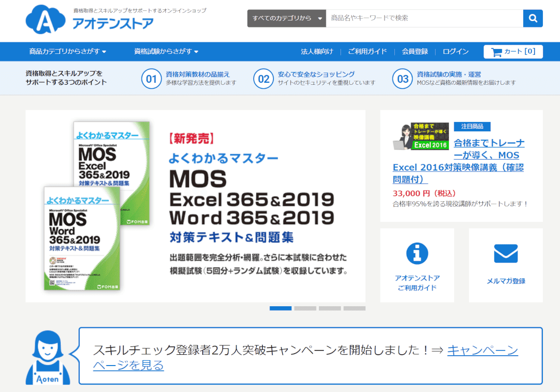Viewport: 560px width, 392px height.
Task: Click the Aoten Store cloud logo
Action: pyautogui.click(x=46, y=19)
